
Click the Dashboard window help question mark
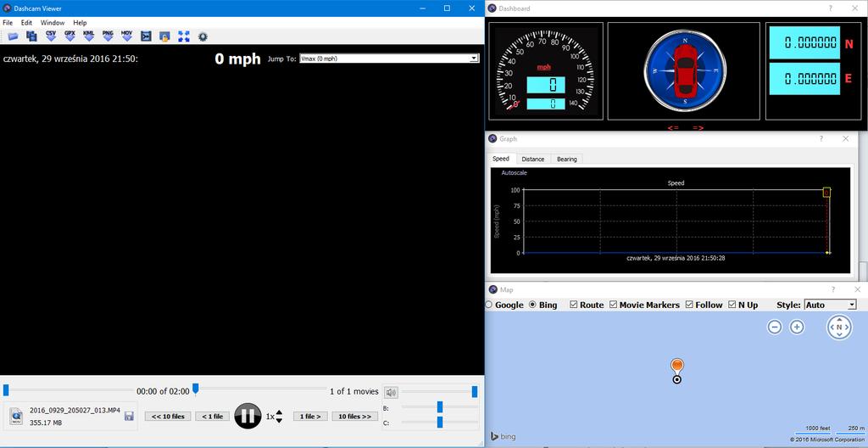pyautogui.click(x=831, y=8)
